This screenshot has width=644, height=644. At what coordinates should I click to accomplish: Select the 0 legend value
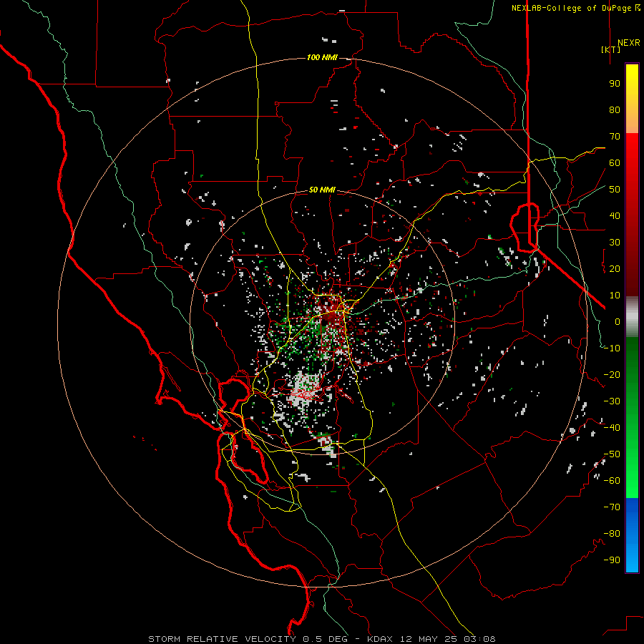pyautogui.click(x=618, y=321)
